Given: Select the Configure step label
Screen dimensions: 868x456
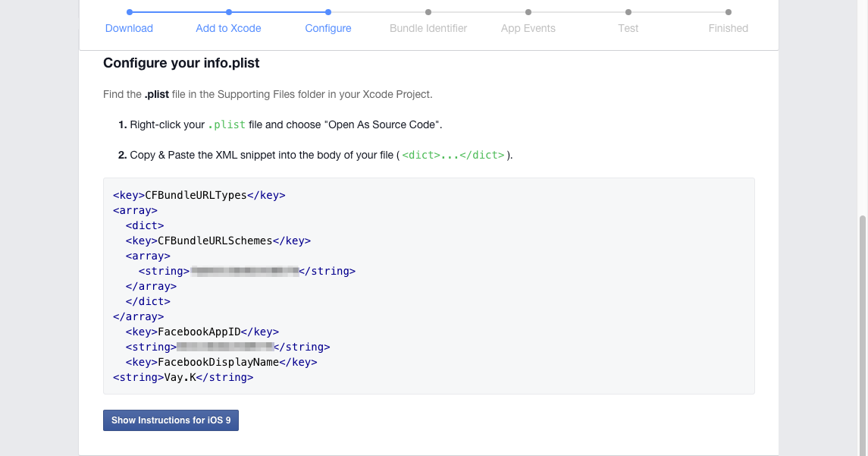Looking at the screenshot, I should pyautogui.click(x=328, y=28).
